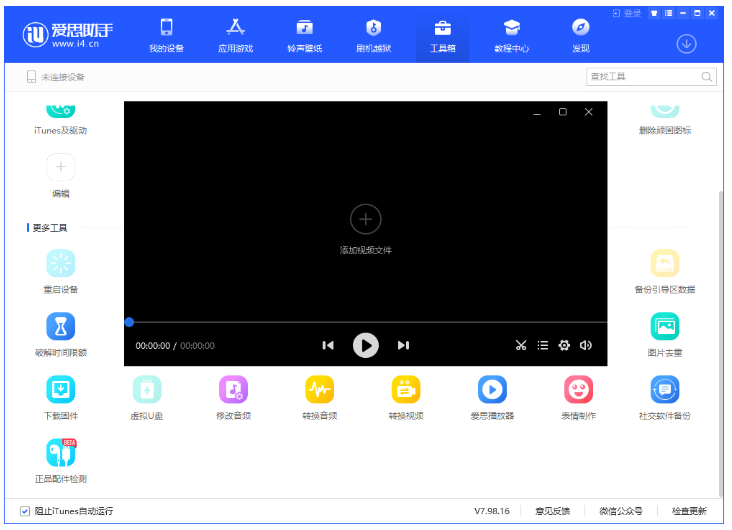
Task: Switch to the 我的设备 tab
Action: pos(166,36)
